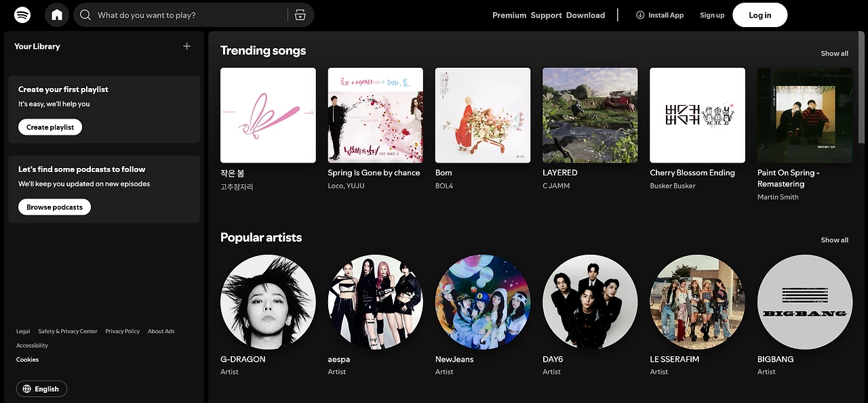Image resolution: width=868 pixels, height=403 pixels.
Task: Click the LE SSERAFIM name text
Action: [675, 359]
